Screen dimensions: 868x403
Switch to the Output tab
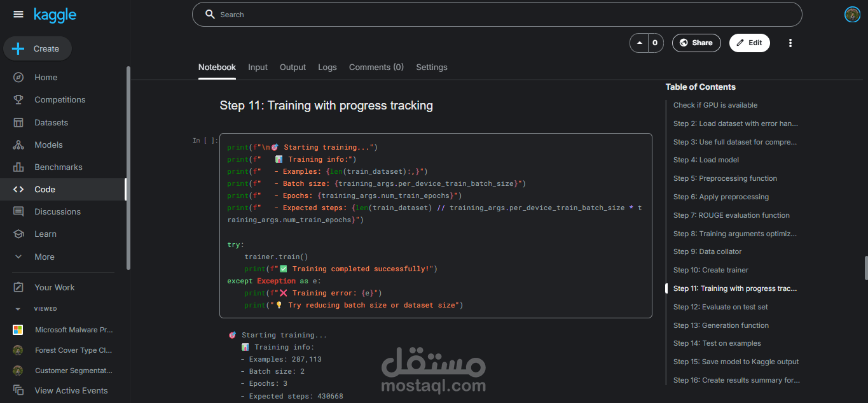(x=293, y=67)
